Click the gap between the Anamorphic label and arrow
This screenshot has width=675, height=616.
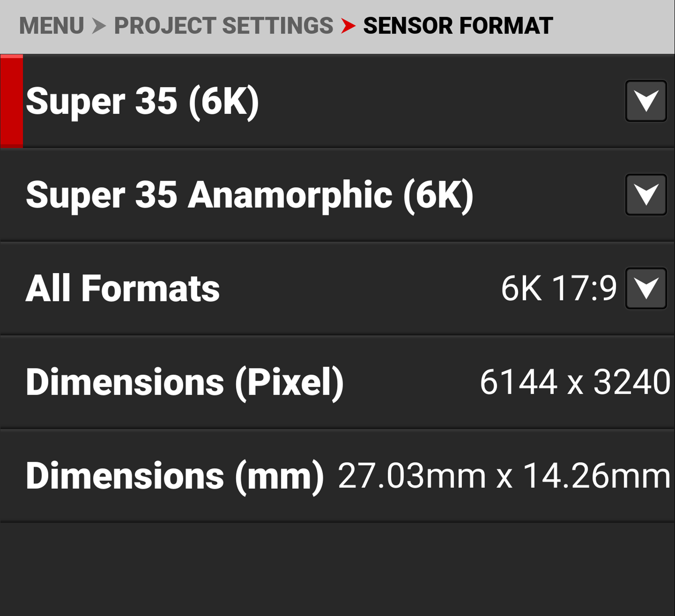pos(549,195)
